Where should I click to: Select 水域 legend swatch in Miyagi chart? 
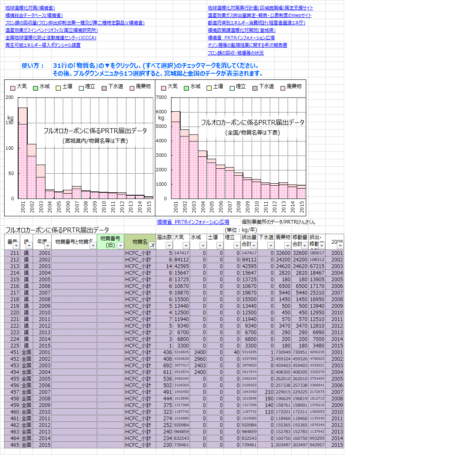click(36, 88)
